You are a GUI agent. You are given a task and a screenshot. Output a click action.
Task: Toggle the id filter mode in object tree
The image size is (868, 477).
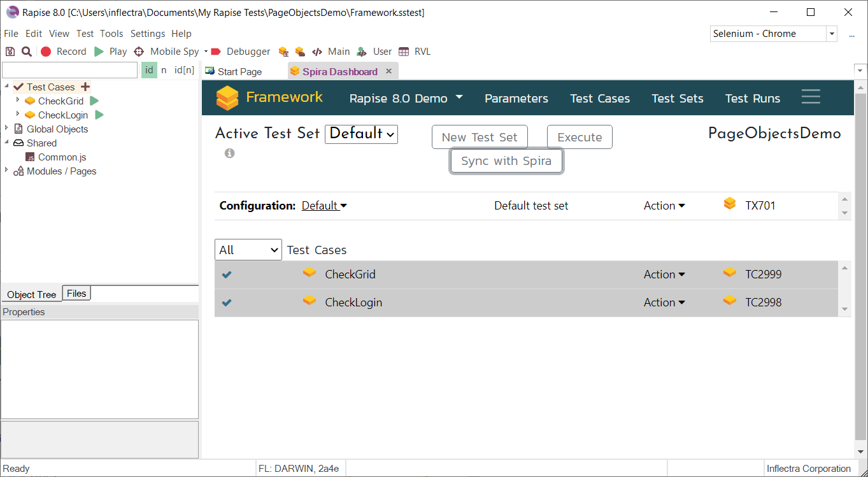click(149, 70)
